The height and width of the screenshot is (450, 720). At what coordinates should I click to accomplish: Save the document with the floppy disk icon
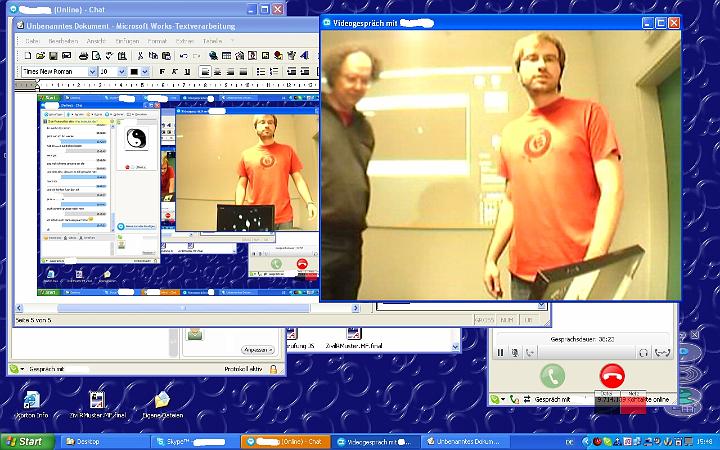(53, 56)
